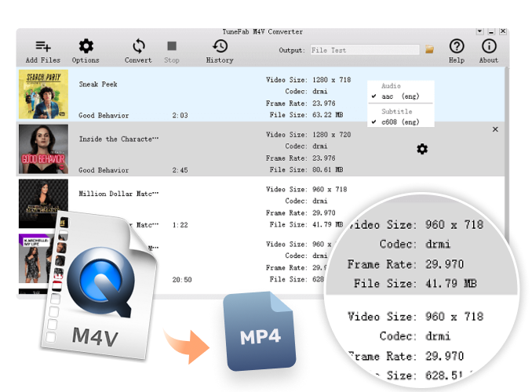Click the 'Sneak Peek' title

click(x=98, y=84)
